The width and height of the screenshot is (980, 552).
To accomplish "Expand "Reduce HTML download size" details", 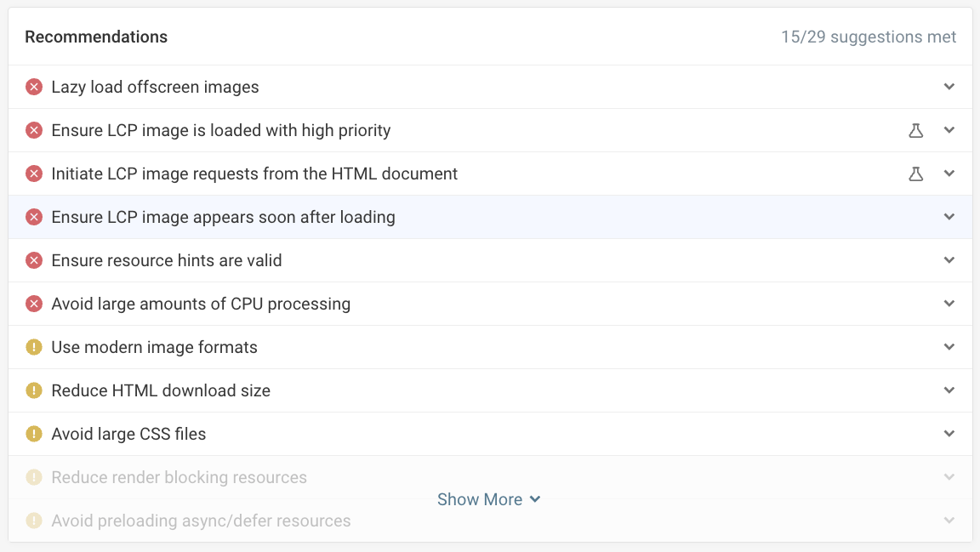I will pyautogui.click(x=949, y=390).
